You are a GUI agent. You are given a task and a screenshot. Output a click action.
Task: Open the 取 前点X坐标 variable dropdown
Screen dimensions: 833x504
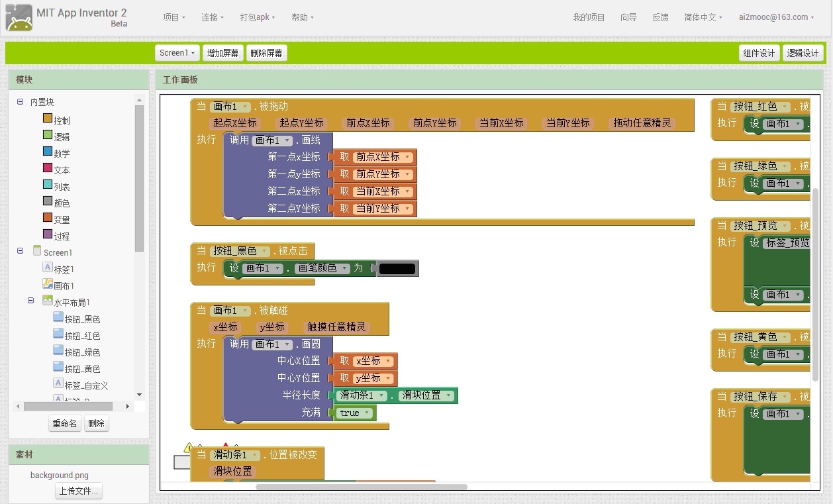click(x=383, y=157)
